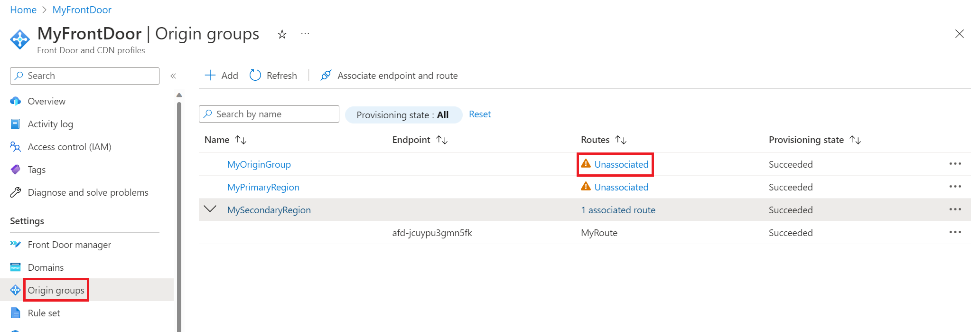
Task: Toggle sort on the Name column
Action: 241,140
